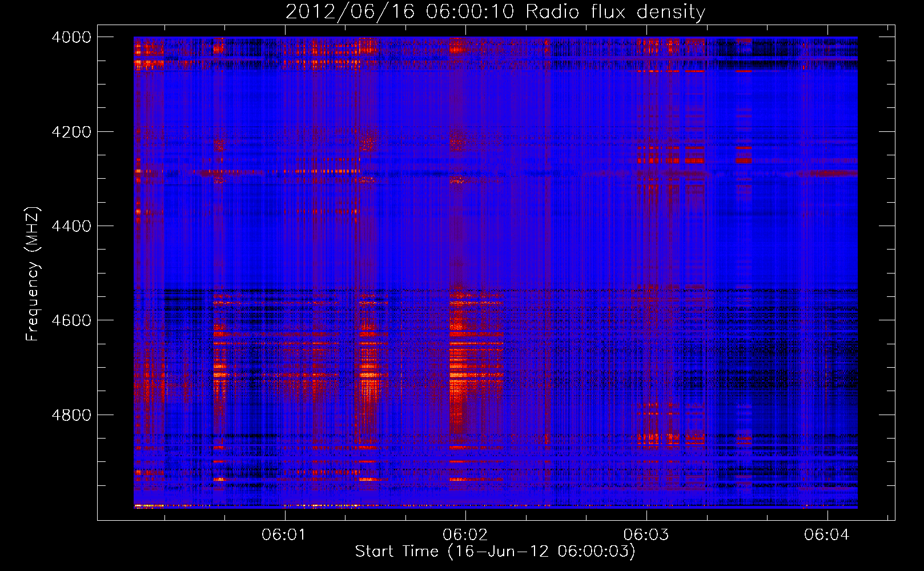Click the plot title "2012/06/16 06:00:10 Radio flux density"
The width and height of the screenshot is (924, 571).
pos(495,11)
